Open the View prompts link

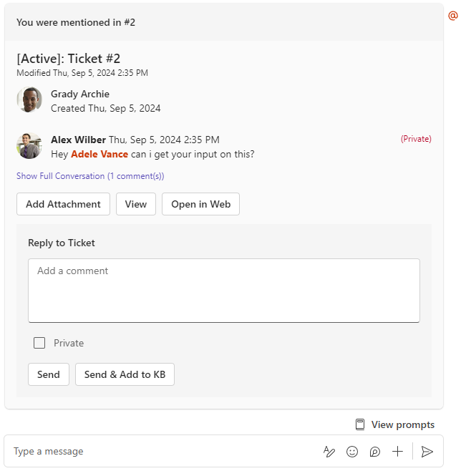(x=402, y=424)
